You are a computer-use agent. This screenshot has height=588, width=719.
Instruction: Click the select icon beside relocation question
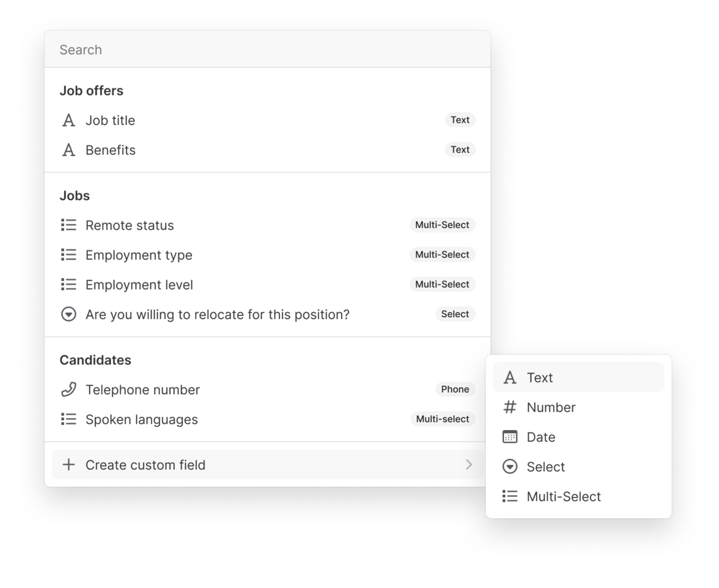tap(69, 315)
